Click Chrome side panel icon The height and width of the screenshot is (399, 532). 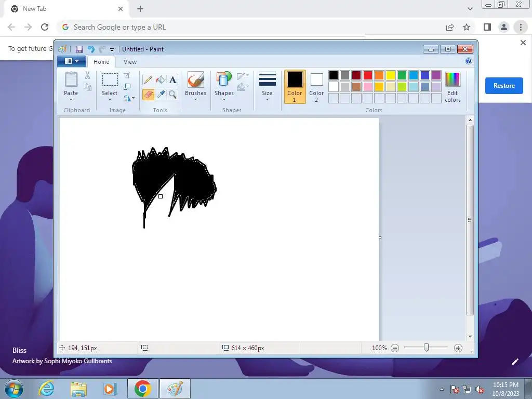(x=487, y=27)
